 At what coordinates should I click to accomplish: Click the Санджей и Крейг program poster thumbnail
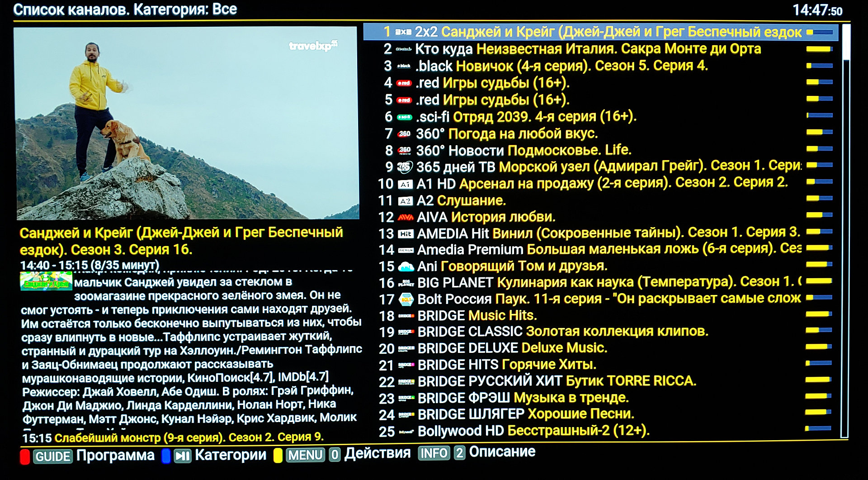tap(46, 281)
